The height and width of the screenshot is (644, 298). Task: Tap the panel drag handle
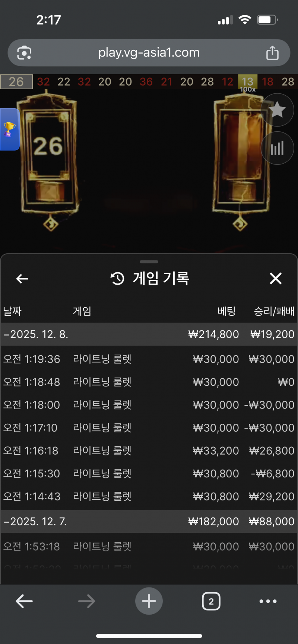149,262
